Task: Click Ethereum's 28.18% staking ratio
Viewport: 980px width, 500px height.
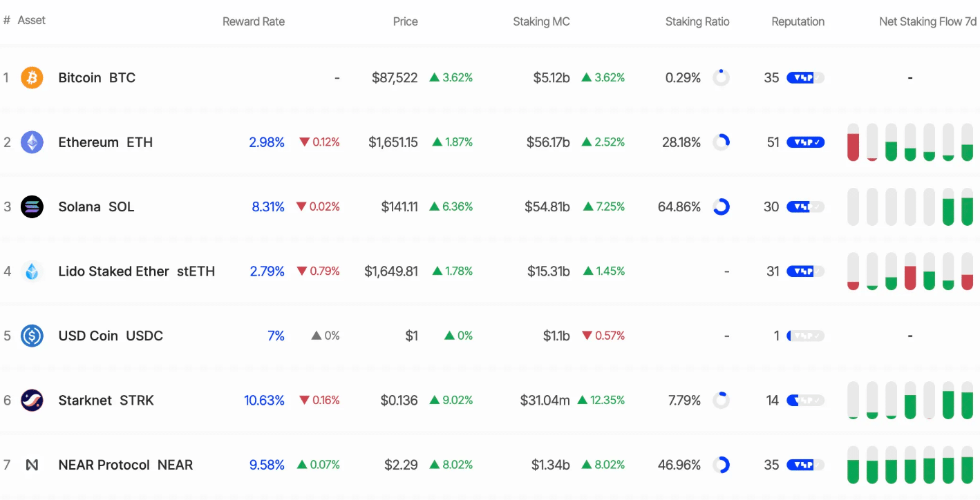Action: (681, 142)
